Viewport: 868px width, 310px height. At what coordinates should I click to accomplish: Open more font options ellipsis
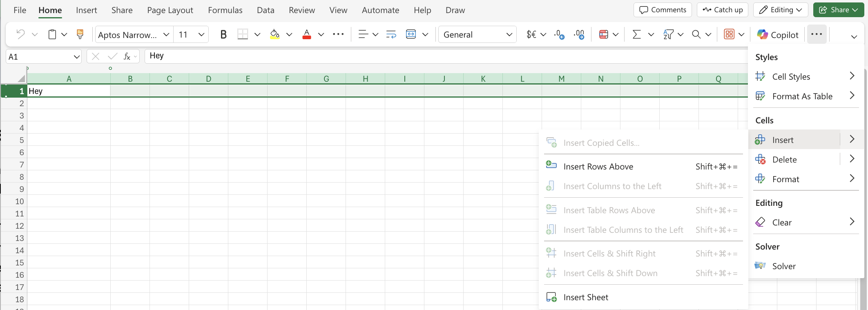[338, 34]
